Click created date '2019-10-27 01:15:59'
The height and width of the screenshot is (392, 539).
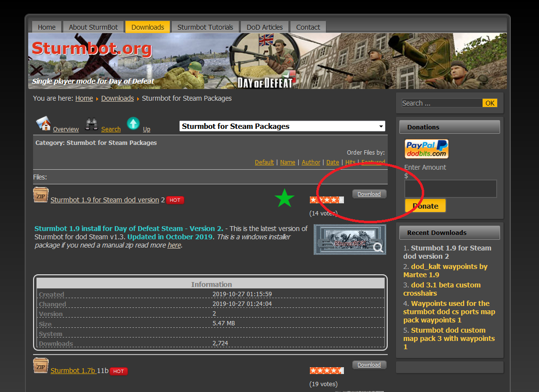[242, 294]
